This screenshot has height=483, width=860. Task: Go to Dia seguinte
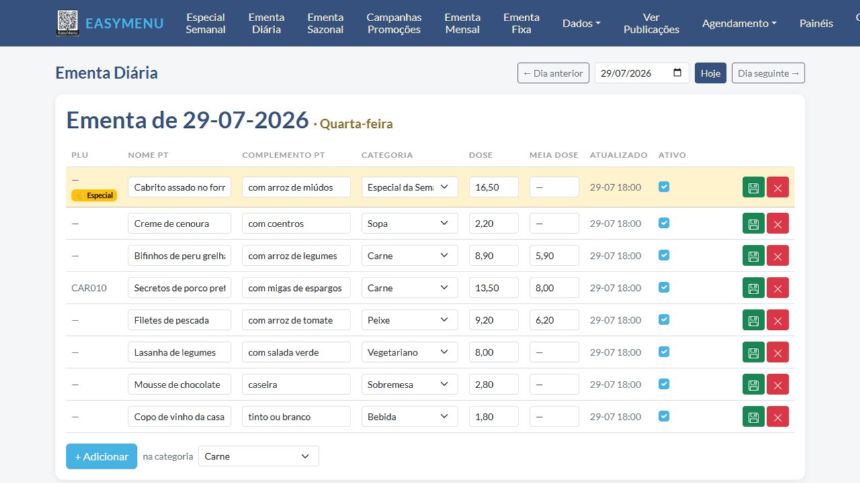click(768, 73)
